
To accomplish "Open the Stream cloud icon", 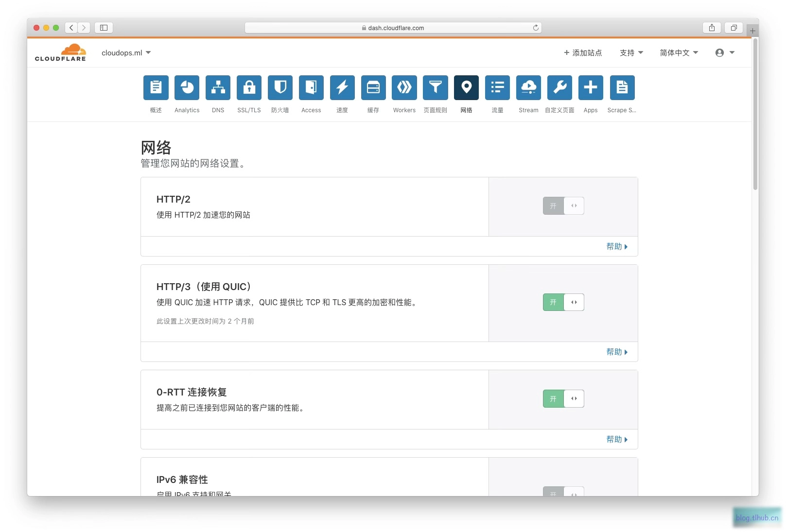I will point(528,87).
